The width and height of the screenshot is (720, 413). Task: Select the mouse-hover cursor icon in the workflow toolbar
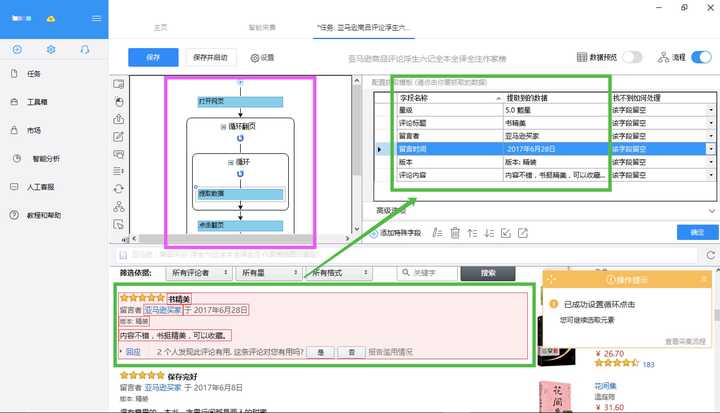pos(118,224)
